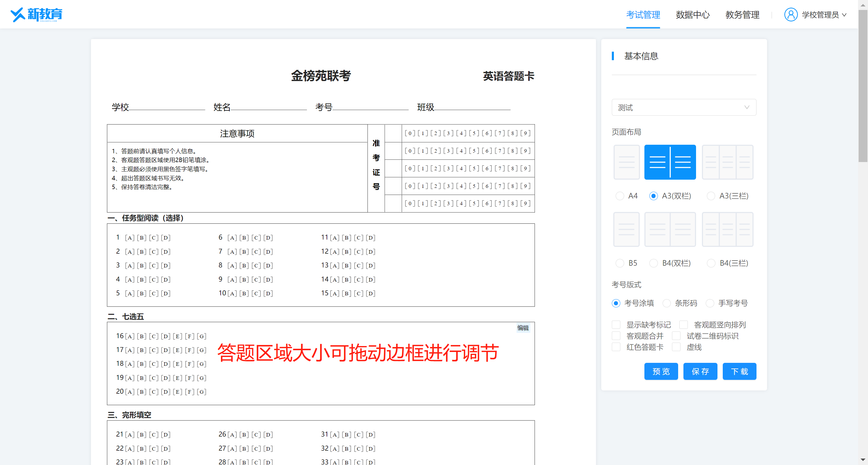Pick the A3 three-column layout icon
Screen dimensions: 868x465
coord(727,162)
